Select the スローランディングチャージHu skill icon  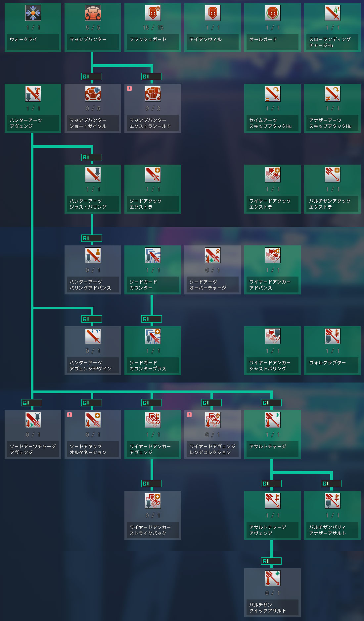click(x=333, y=13)
